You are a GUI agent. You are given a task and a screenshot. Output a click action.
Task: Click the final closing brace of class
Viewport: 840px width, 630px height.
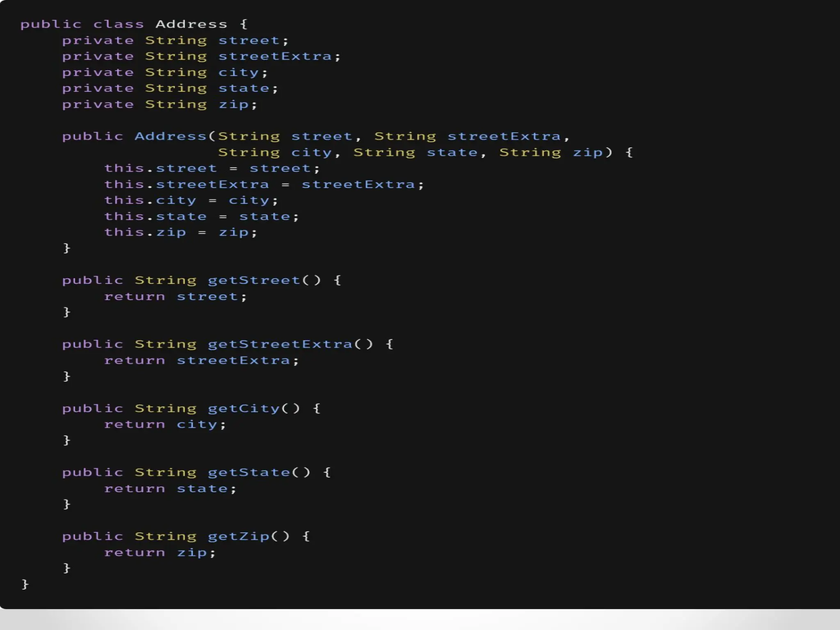25,584
